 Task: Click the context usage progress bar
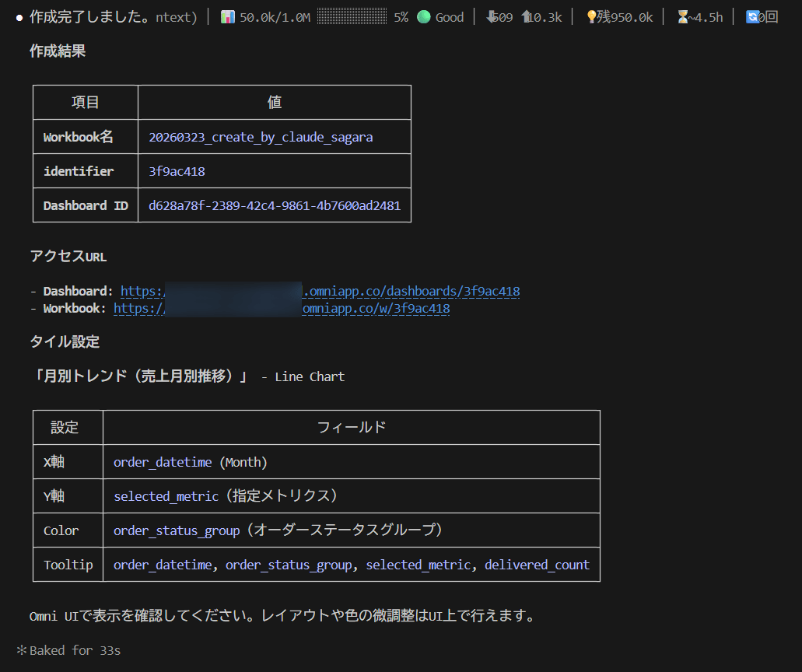pyautogui.click(x=352, y=17)
